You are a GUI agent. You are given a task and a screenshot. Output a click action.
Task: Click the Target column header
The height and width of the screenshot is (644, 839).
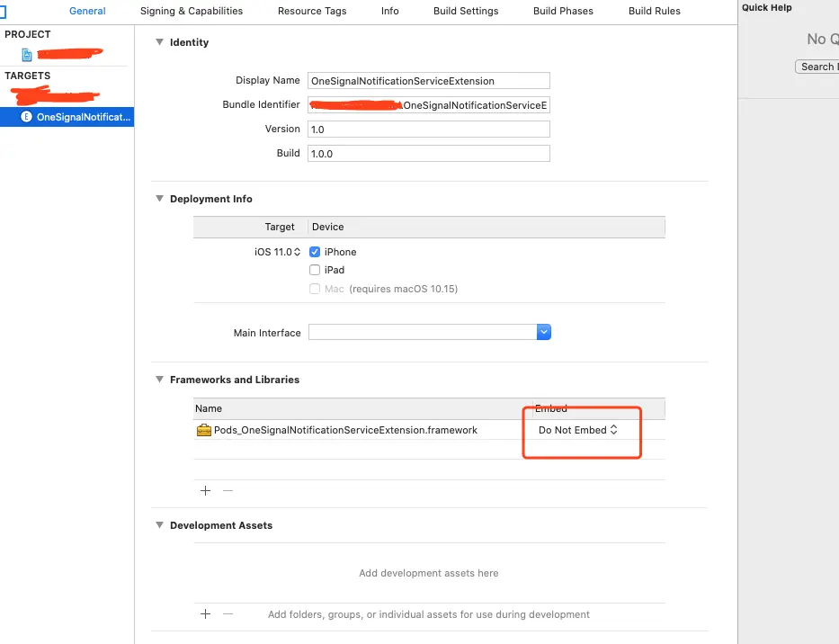[280, 227]
